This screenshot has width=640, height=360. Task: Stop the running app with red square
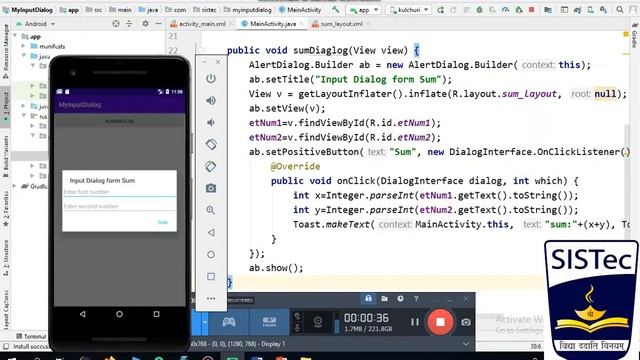531,9
